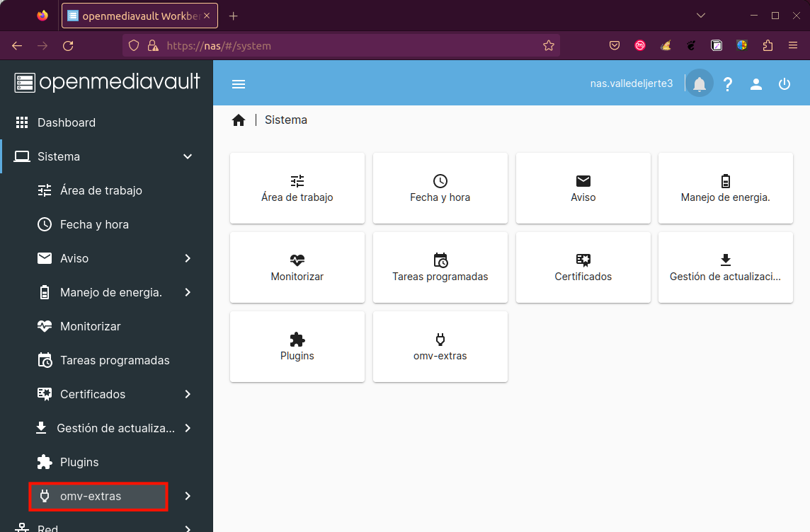The image size is (810, 532).
Task: Open the Certificados tile
Action: click(x=583, y=267)
